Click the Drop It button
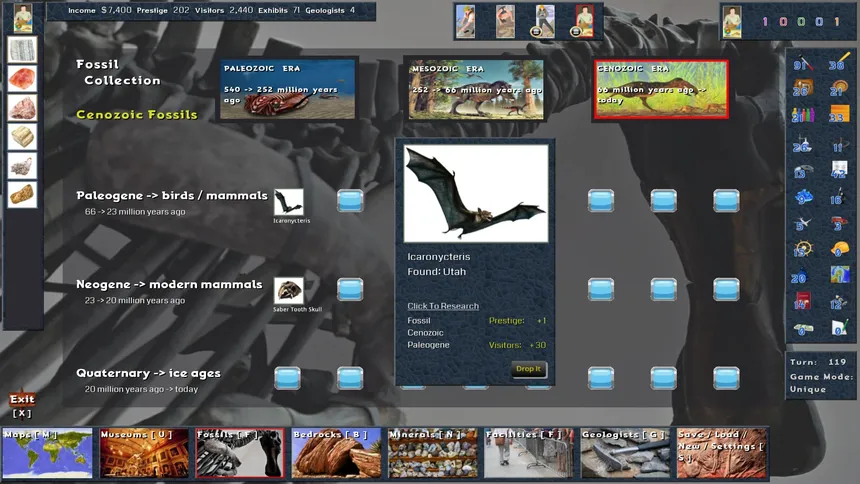Image resolution: width=860 pixels, height=484 pixels. [x=529, y=369]
